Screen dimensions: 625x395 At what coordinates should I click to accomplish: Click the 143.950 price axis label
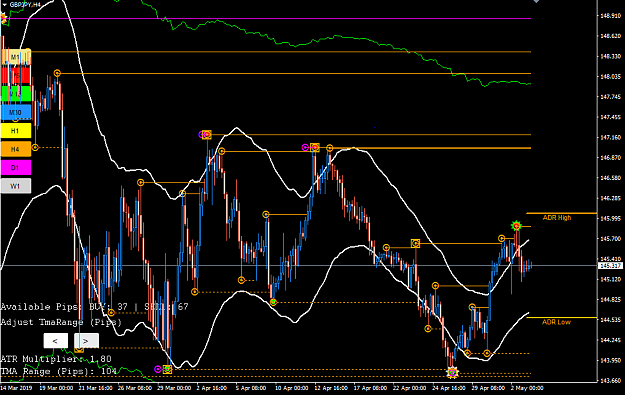pyautogui.click(x=610, y=360)
